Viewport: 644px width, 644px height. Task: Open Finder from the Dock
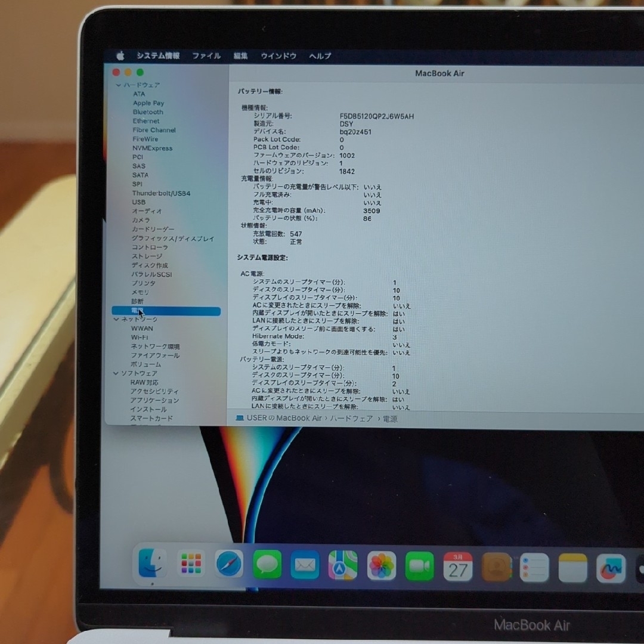[153, 563]
